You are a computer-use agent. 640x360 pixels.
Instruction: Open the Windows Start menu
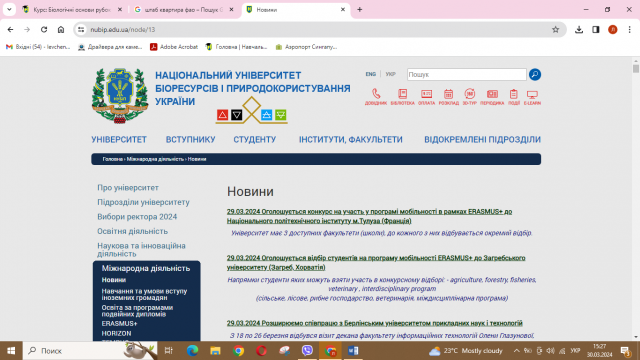(11, 351)
